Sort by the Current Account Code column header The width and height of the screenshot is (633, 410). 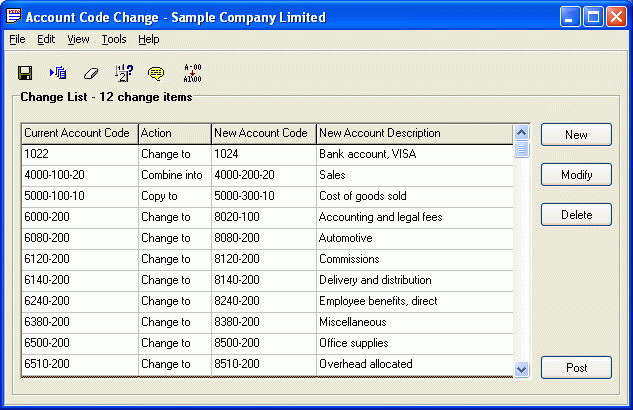pyautogui.click(x=80, y=133)
